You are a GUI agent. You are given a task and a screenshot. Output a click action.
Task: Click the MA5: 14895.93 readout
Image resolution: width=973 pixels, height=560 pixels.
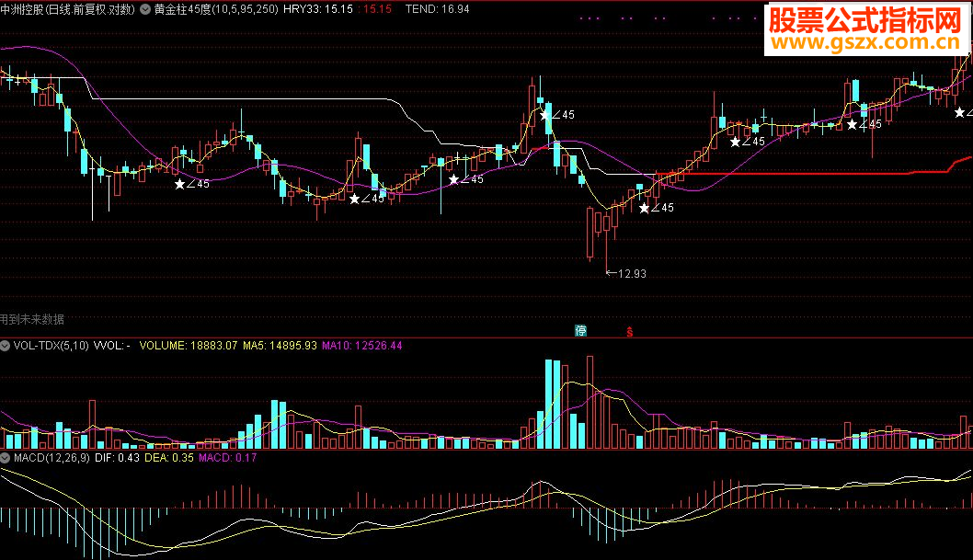(x=280, y=346)
